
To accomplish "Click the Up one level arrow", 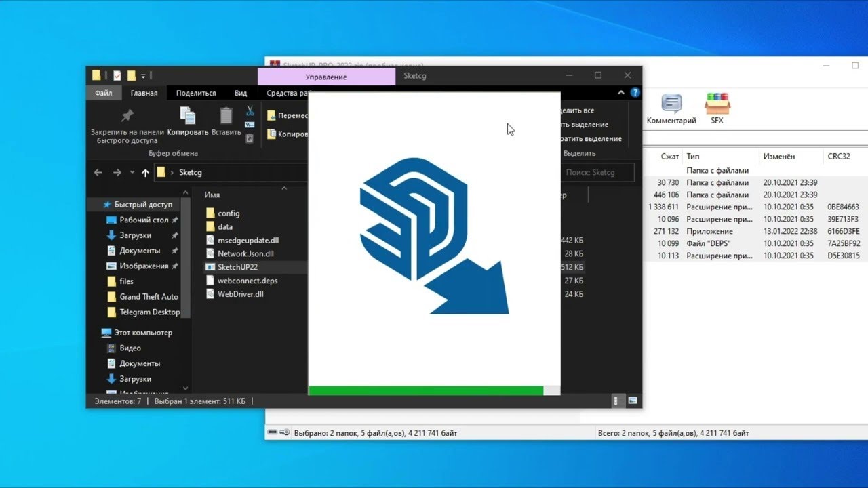I will pos(145,173).
